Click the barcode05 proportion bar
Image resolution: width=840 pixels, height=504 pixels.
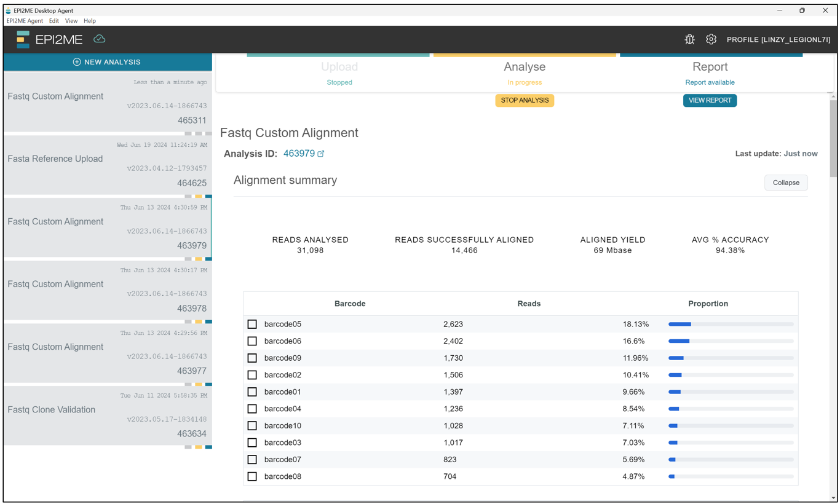click(731, 324)
